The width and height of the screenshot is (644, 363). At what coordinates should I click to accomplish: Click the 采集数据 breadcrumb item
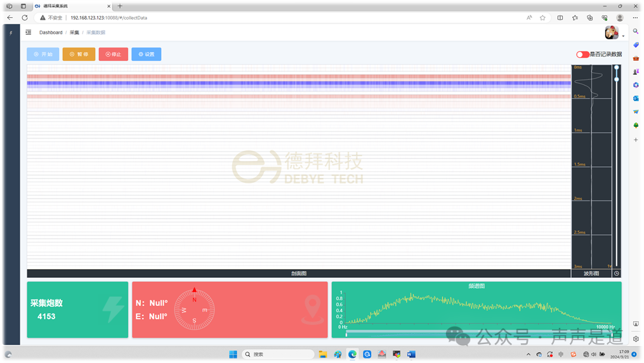(96, 32)
